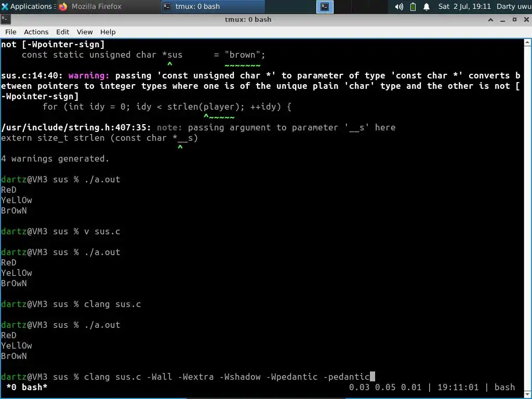Open the volume speaker control
The image size is (532, 399).
(x=399, y=6)
